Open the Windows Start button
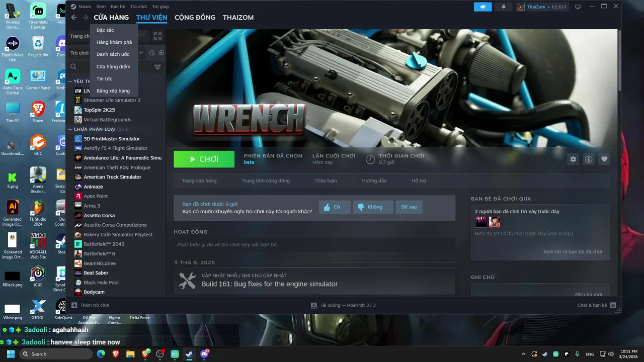Image resolution: width=644 pixels, height=362 pixels. (11, 354)
